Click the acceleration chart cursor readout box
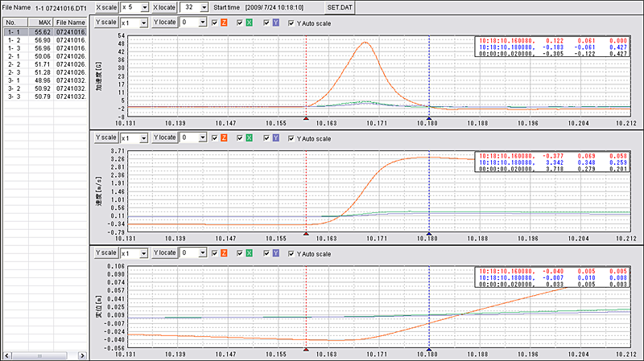 click(552, 47)
